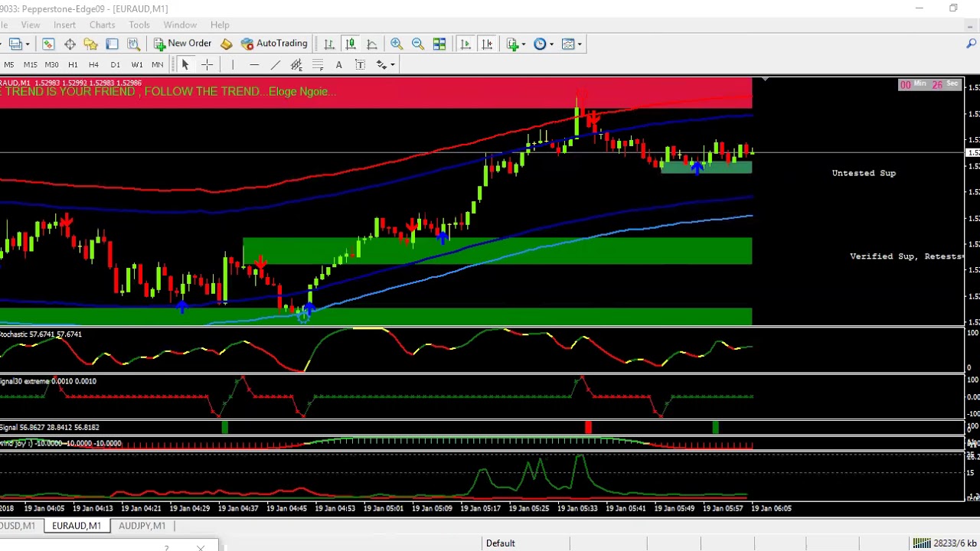This screenshot has height=551, width=980.
Task: Open the Help menu
Action: click(x=220, y=25)
